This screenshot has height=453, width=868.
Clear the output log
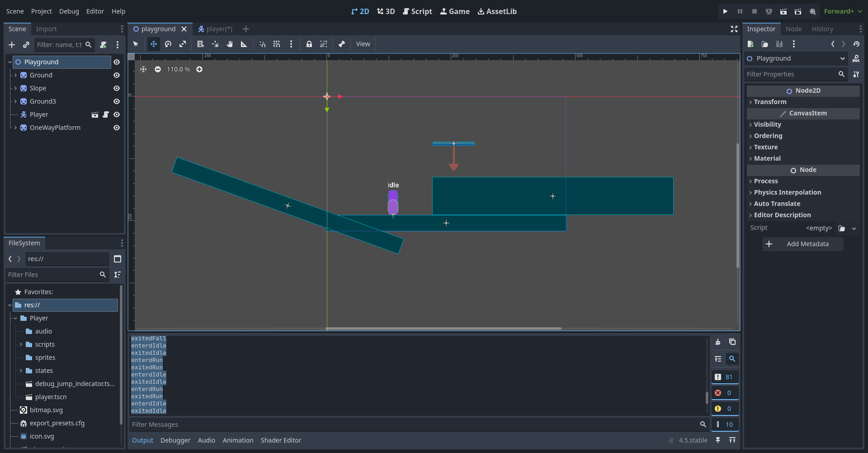click(x=718, y=342)
